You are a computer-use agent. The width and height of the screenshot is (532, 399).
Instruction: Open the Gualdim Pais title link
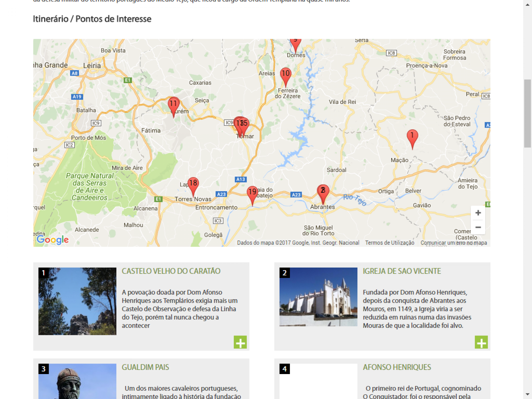pyautogui.click(x=145, y=367)
